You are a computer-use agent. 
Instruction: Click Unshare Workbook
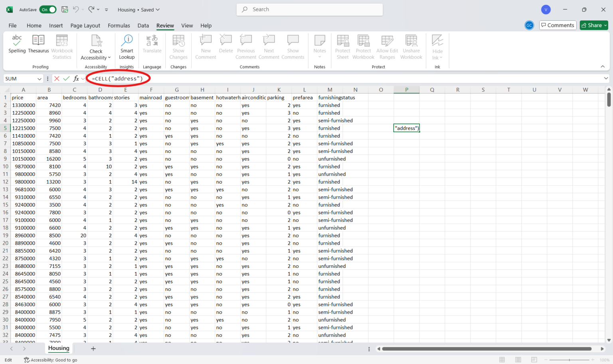(411, 45)
